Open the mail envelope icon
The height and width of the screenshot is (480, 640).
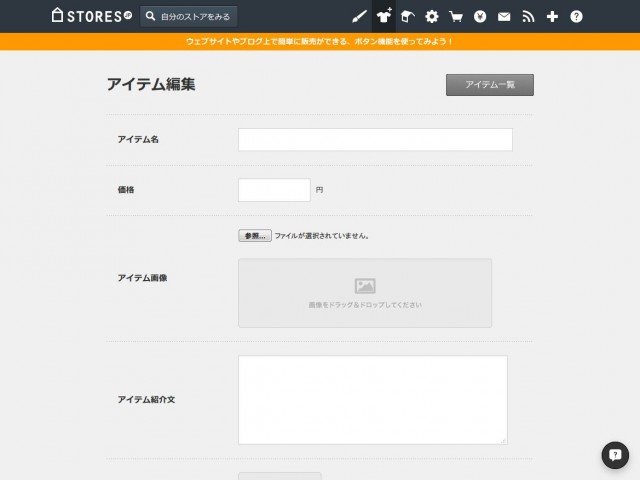point(504,16)
